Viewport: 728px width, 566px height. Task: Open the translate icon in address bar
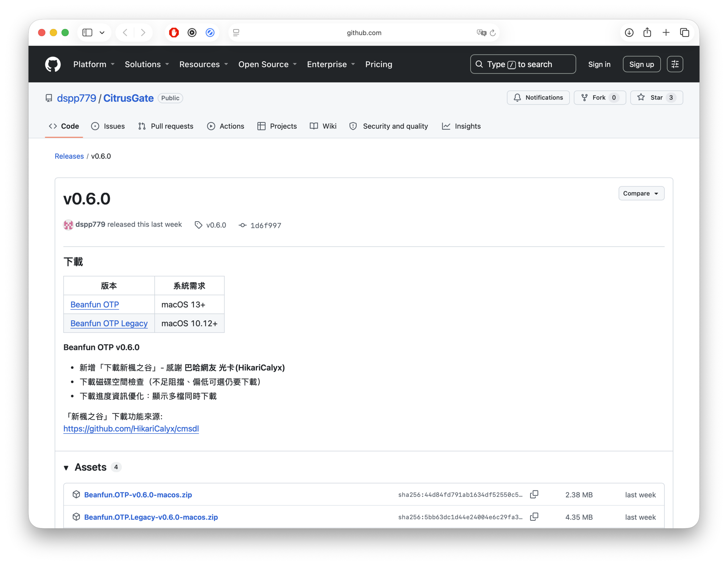tap(481, 33)
